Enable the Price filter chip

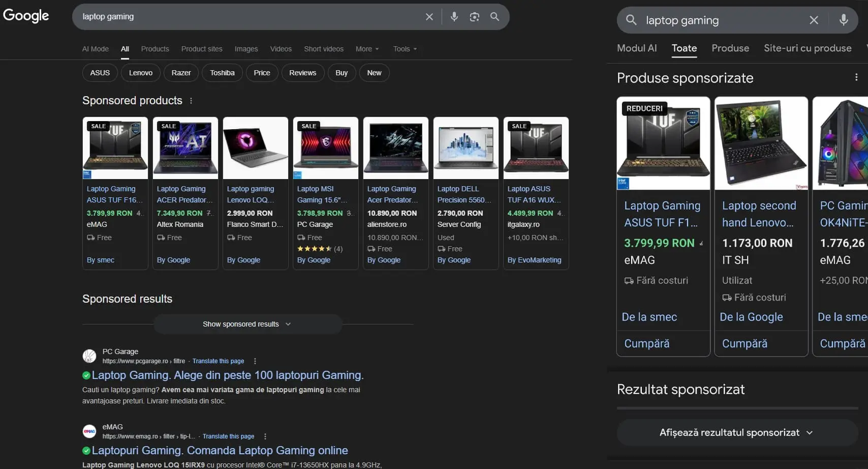point(262,73)
